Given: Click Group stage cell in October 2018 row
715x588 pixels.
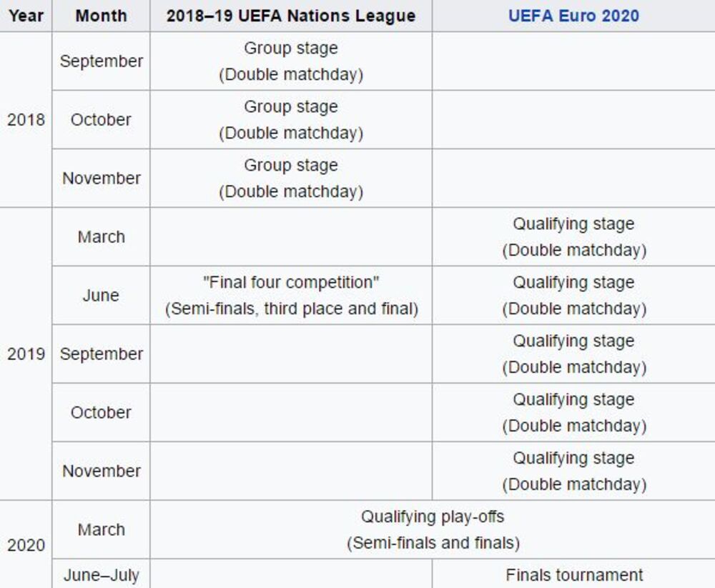Looking at the screenshot, I should click(x=291, y=119).
